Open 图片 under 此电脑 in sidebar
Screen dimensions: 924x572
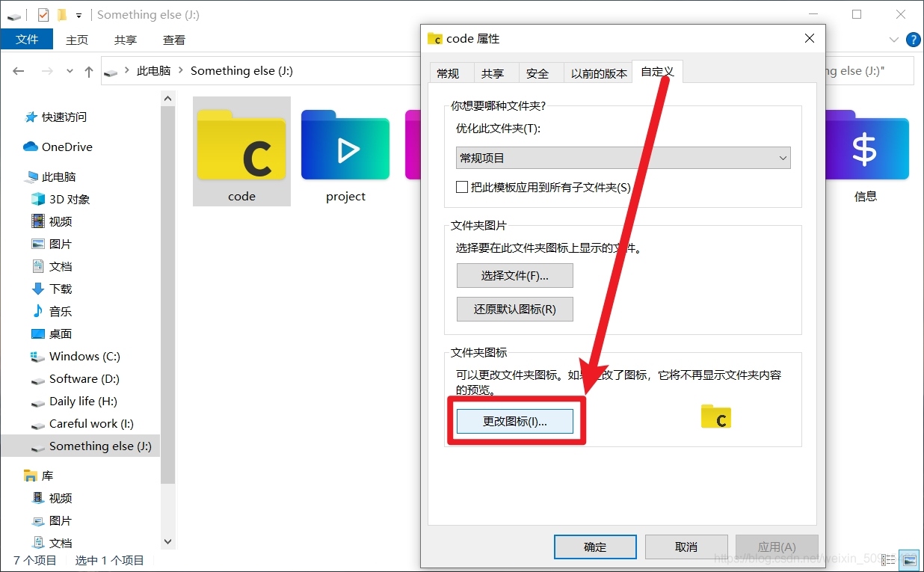point(52,245)
